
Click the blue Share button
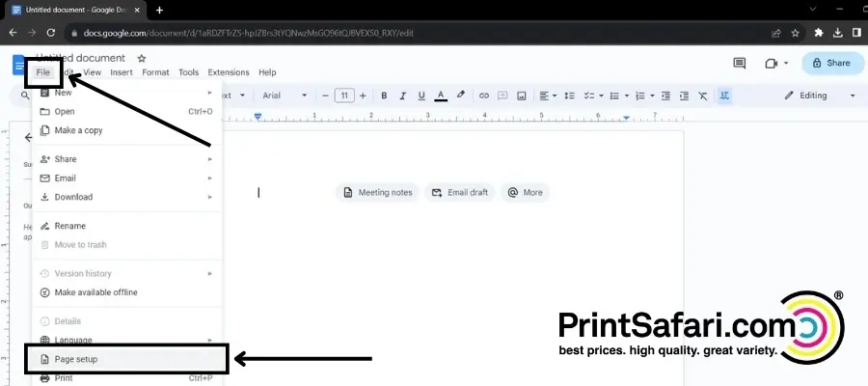pyautogui.click(x=833, y=63)
